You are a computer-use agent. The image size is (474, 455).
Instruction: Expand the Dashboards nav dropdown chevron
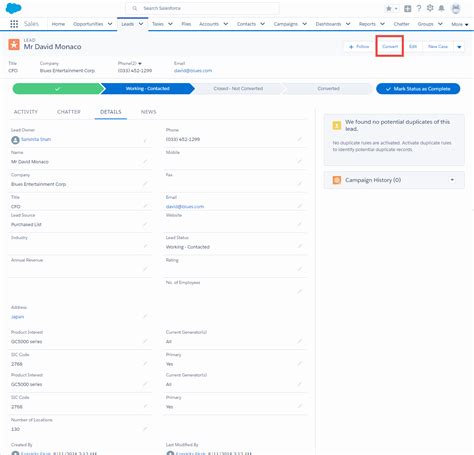pyautogui.click(x=348, y=24)
